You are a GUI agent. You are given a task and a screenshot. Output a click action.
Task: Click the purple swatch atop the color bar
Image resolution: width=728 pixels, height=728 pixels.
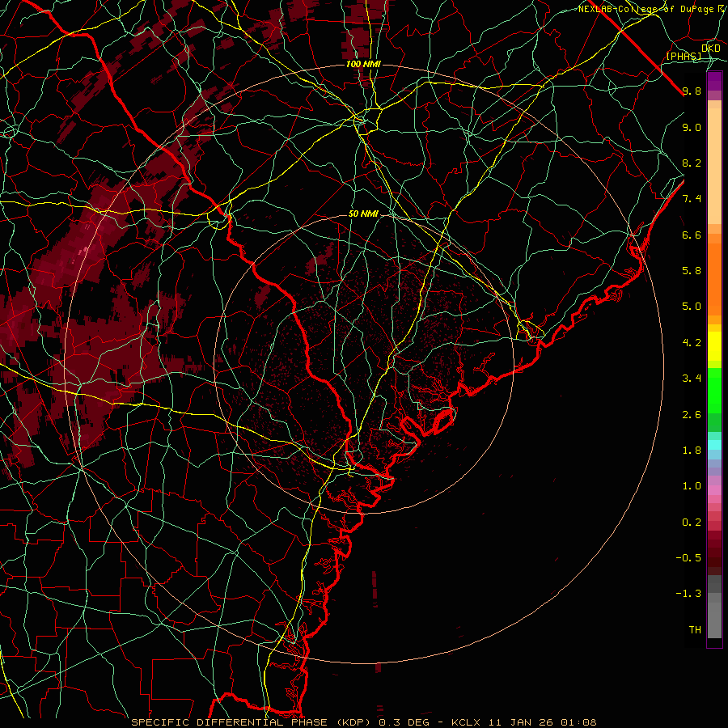tap(714, 81)
